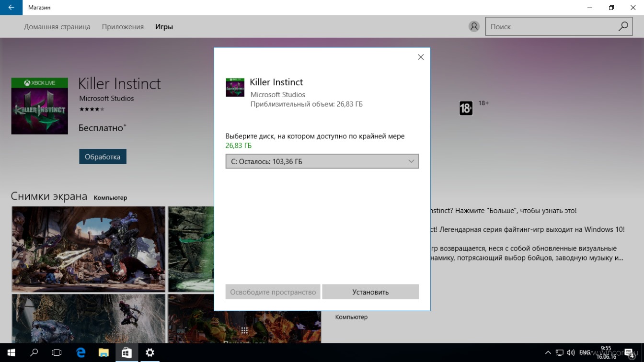Click the network tray icon
644x362 pixels.
coord(560,353)
